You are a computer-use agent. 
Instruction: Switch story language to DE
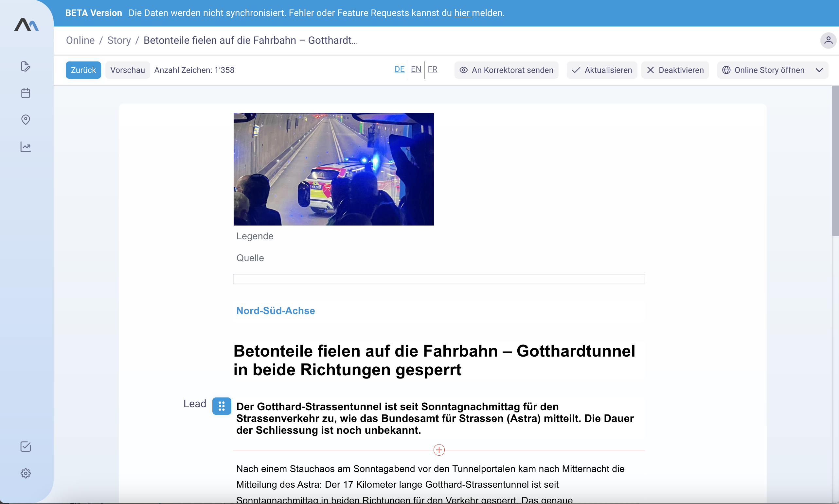tap(400, 70)
